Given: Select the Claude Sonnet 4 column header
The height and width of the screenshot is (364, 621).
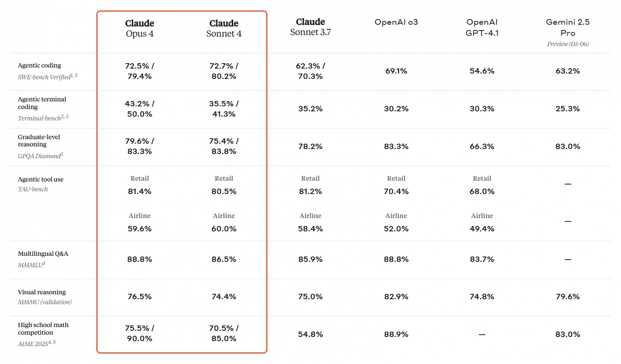Looking at the screenshot, I should click(224, 28).
